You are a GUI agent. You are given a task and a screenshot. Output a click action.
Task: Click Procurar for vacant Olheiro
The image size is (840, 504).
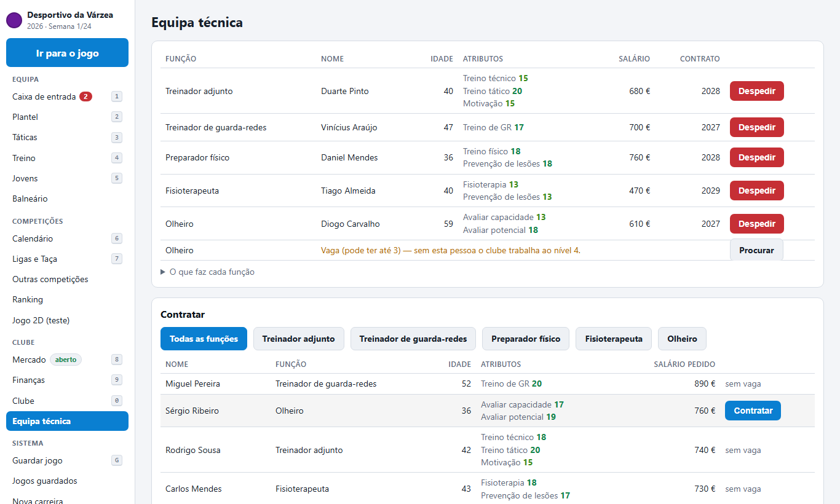(x=756, y=250)
